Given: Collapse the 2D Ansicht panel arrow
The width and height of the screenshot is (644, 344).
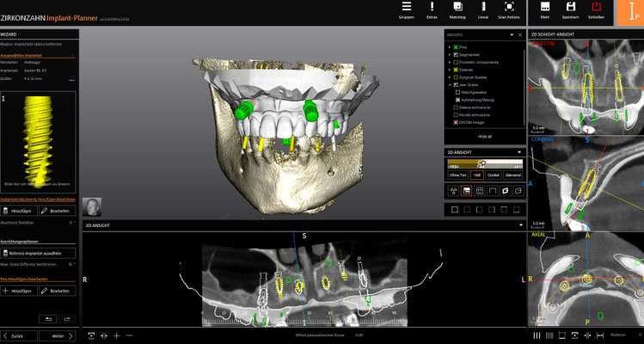Looking at the screenshot, I should pos(521,225).
